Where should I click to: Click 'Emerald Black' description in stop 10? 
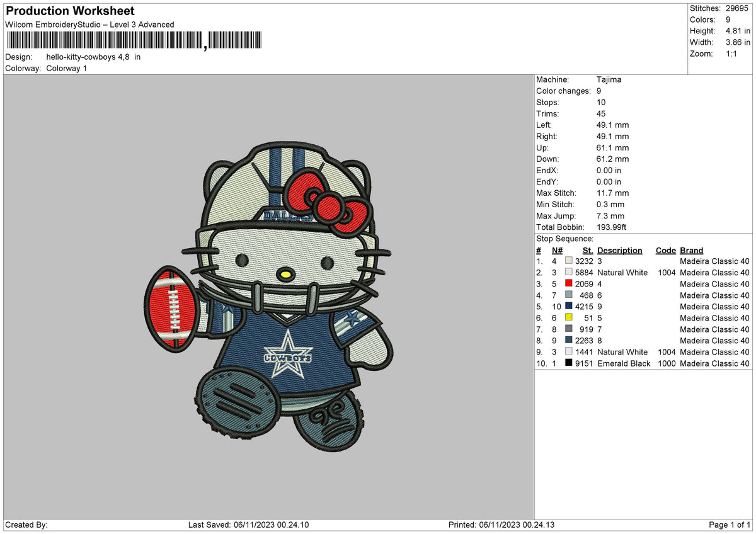624,363
